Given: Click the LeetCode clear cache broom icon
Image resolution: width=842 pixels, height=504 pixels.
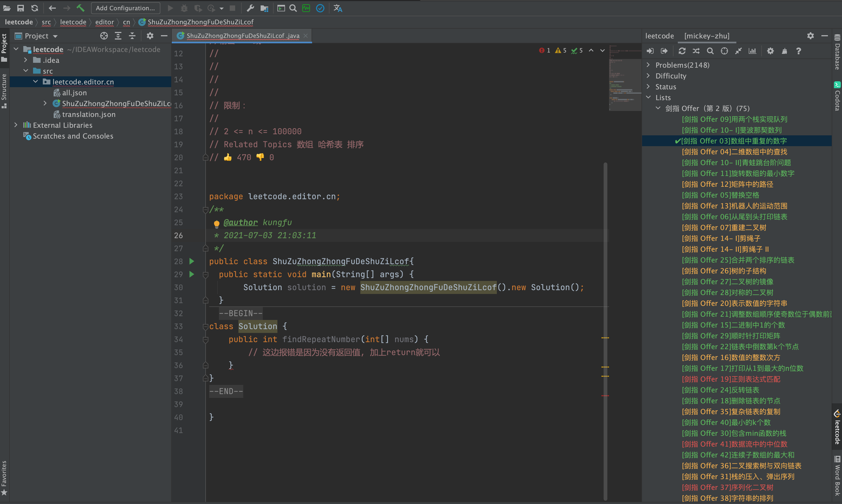Looking at the screenshot, I should click(x=784, y=51).
